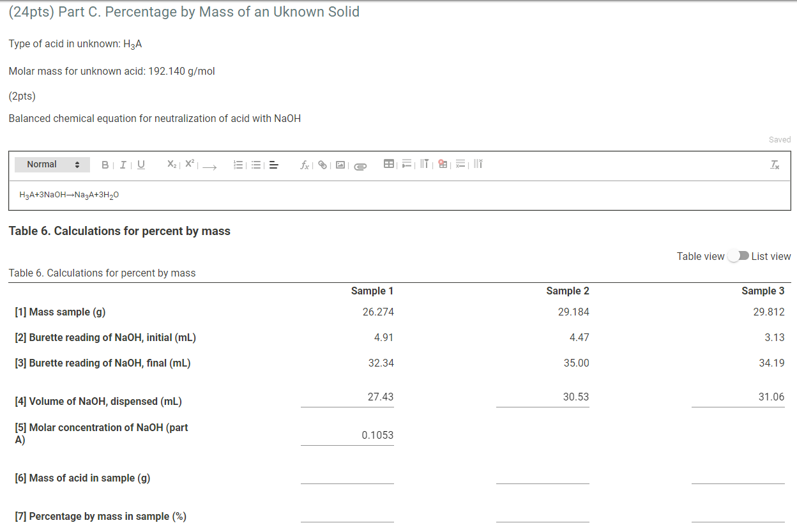Insert a table into the editor

[388, 164]
